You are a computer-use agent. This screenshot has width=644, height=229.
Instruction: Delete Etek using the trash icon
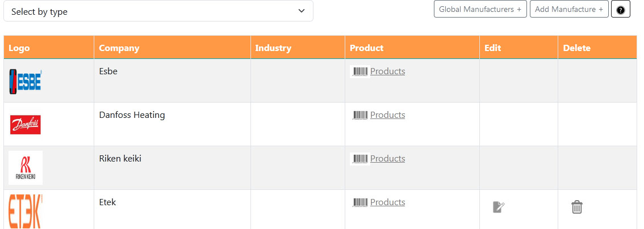[576, 207]
